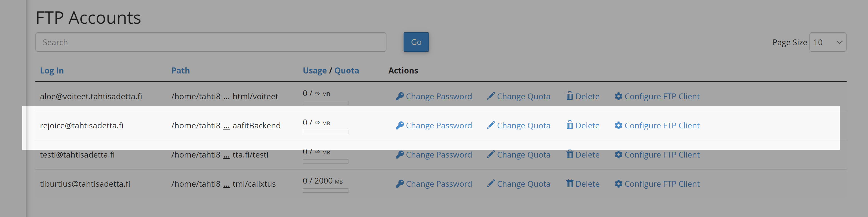Sort table by Usage header
The image size is (868, 217).
[x=315, y=71]
